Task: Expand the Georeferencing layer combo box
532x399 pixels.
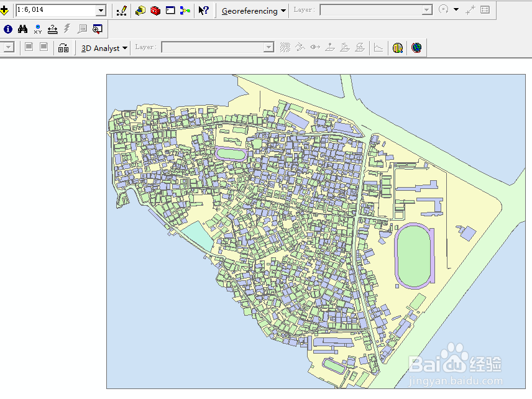Action: coord(427,10)
